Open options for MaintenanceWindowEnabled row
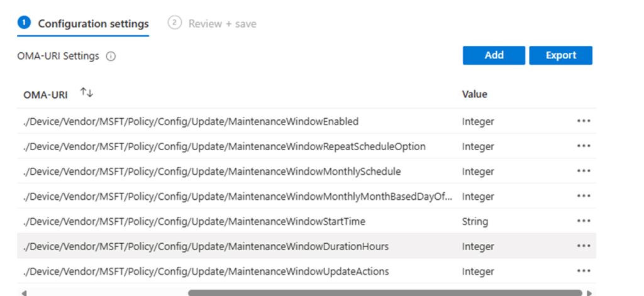Viewport: 644px width, 296px height. click(583, 121)
